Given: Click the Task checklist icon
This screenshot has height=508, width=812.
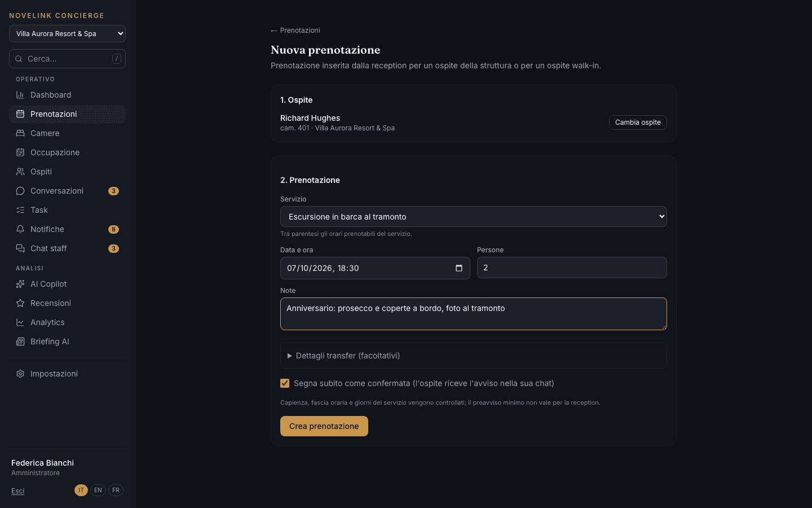Looking at the screenshot, I should tap(20, 210).
